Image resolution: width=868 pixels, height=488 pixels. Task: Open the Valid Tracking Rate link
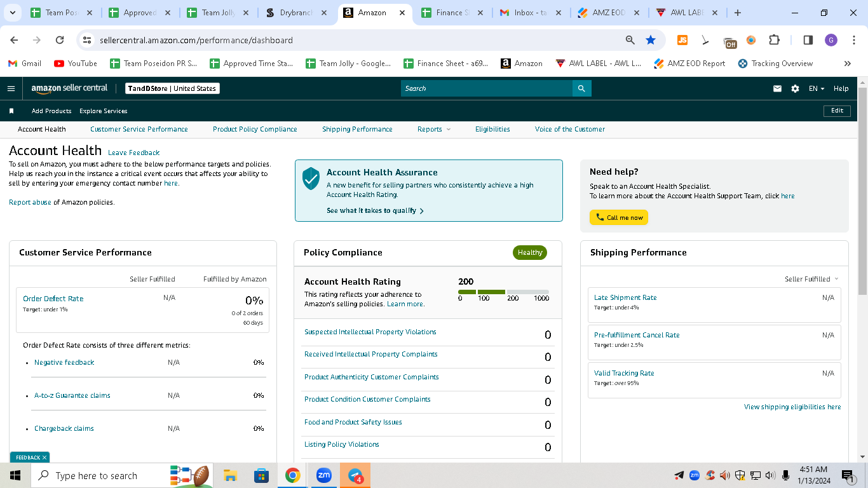tap(624, 373)
